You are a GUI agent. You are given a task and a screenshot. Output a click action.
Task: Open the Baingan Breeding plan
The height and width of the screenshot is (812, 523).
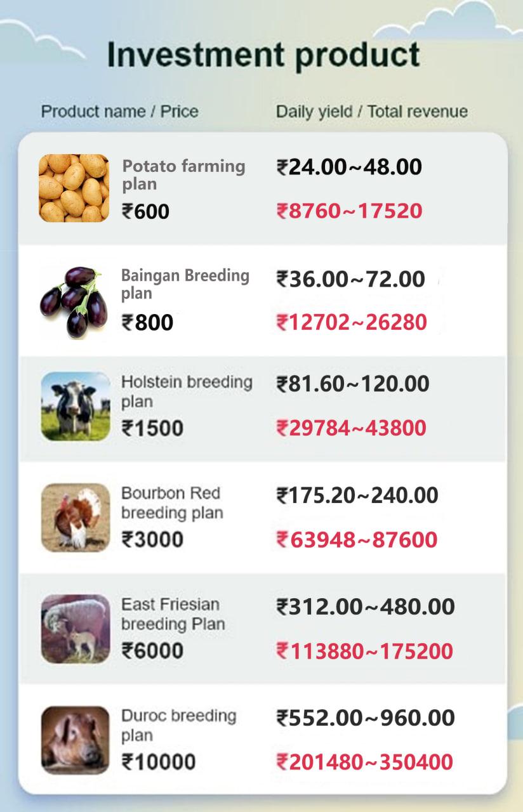point(184,285)
